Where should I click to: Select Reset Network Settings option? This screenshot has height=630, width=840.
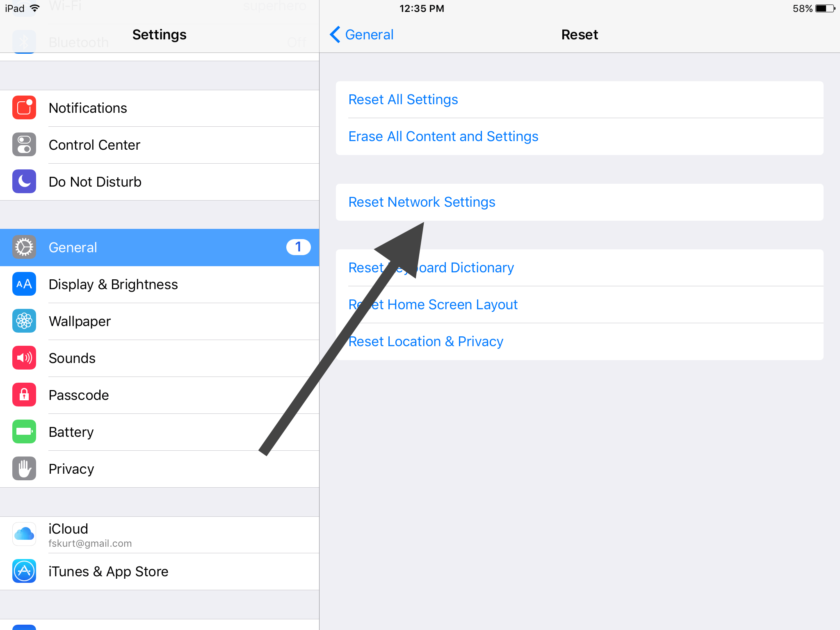pos(422,202)
